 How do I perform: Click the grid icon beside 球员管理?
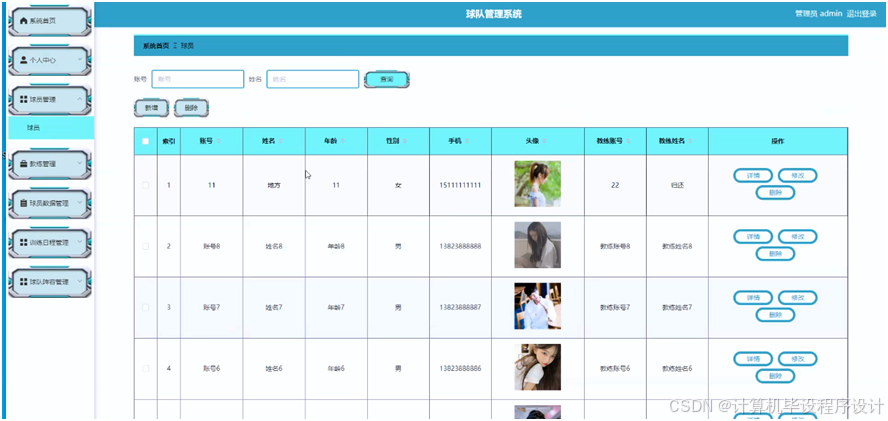click(23, 99)
